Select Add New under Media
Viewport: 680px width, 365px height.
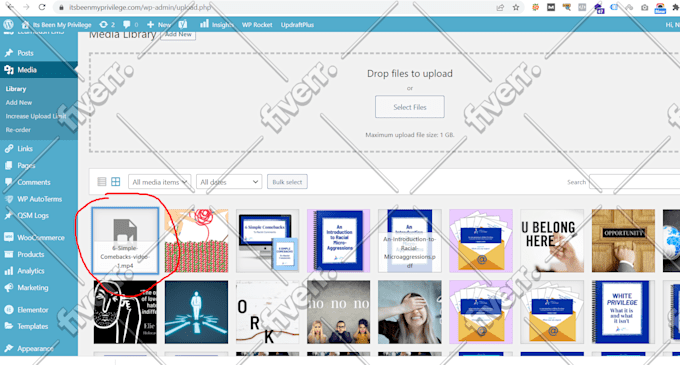click(x=19, y=103)
